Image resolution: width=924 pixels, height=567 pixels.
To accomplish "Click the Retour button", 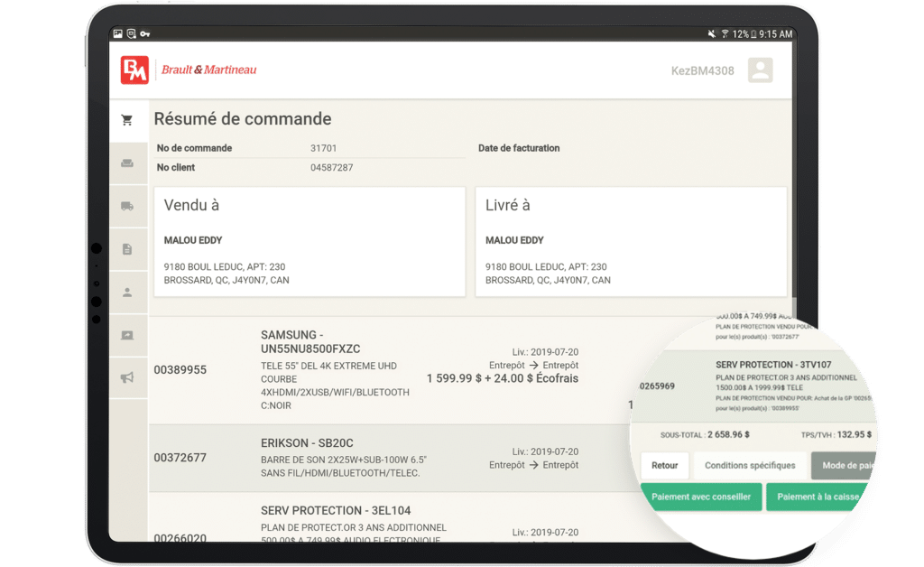I will pos(665,466).
